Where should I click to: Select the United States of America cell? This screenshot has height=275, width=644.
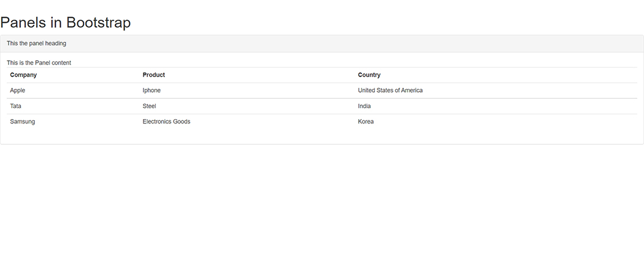coord(390,90)
